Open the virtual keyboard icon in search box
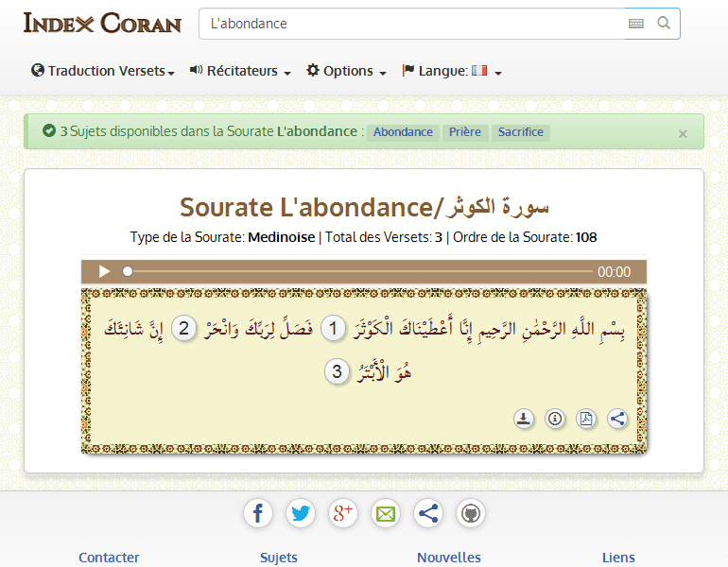Viewport: 728px width, 567px height. coord(635,24)
